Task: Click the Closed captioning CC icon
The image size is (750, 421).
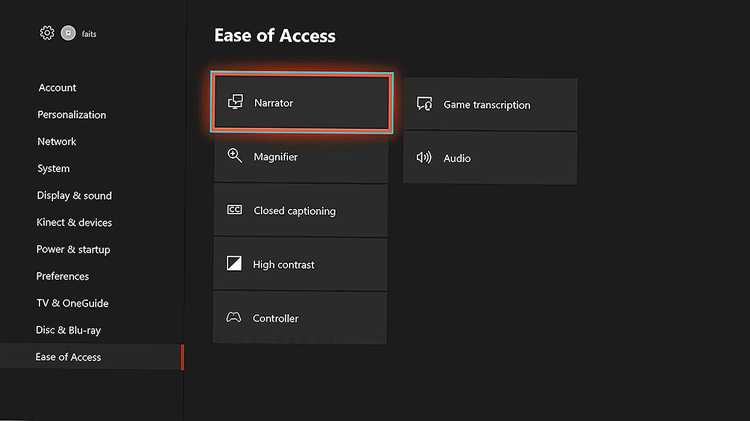Action: tap(235, 210)
